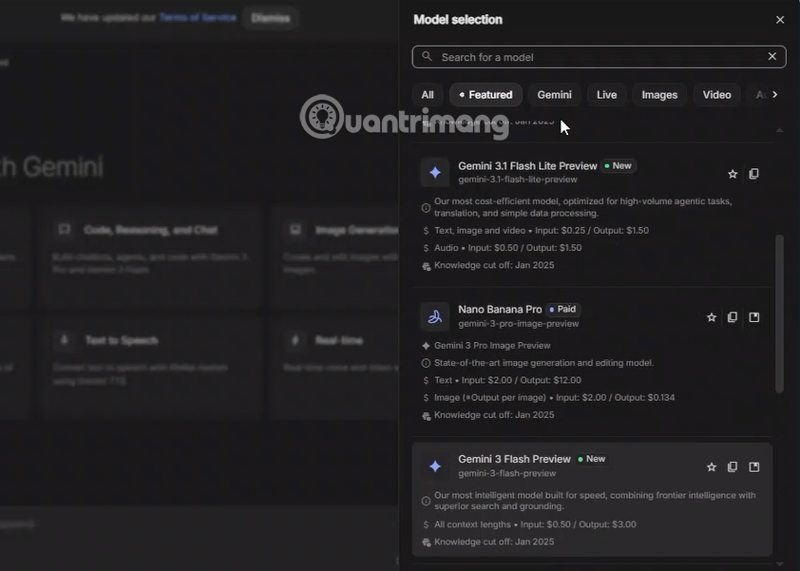The width and height of the screenshot is (800, 571).
Task: Star the Gemini 3 Flash Preview model
Action: pyautogui.click(x=711, y=467)
